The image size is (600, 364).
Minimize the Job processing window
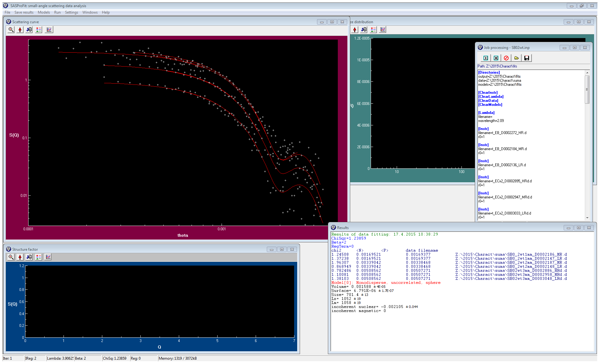[x=564, y=48]
